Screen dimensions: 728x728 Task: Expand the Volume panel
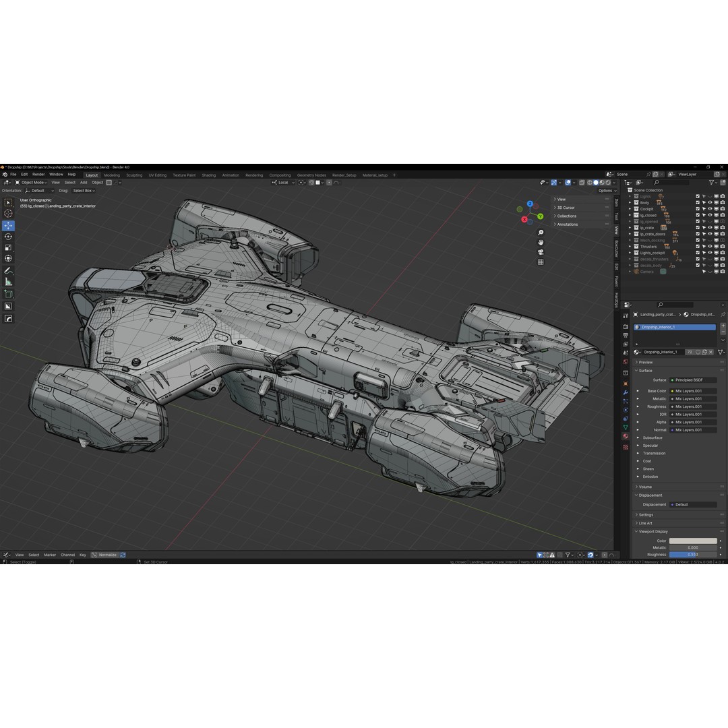(x=645, y=487)
